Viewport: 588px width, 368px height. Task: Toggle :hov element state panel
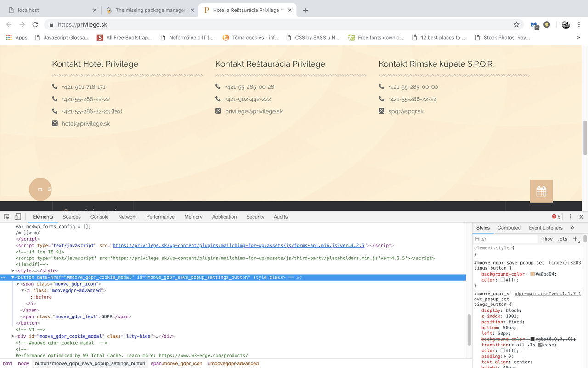tap(547, 239)
